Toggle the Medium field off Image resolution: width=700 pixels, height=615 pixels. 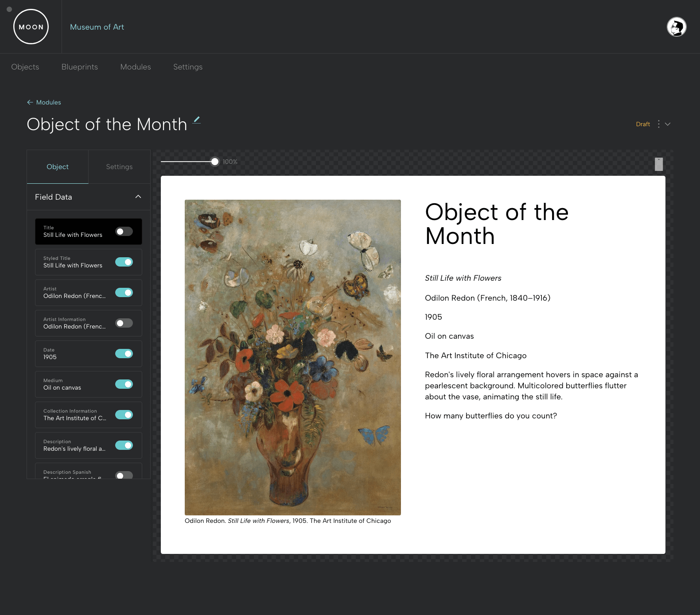pos(124,384)
